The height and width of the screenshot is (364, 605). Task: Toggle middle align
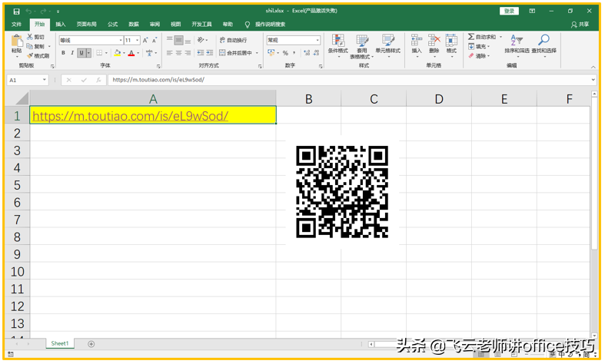pos(178,40)
